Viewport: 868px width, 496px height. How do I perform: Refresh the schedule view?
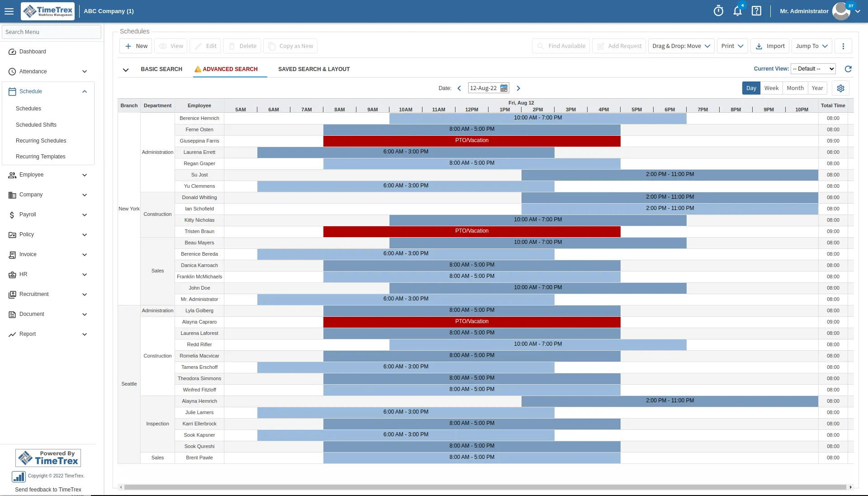(848, 69)
